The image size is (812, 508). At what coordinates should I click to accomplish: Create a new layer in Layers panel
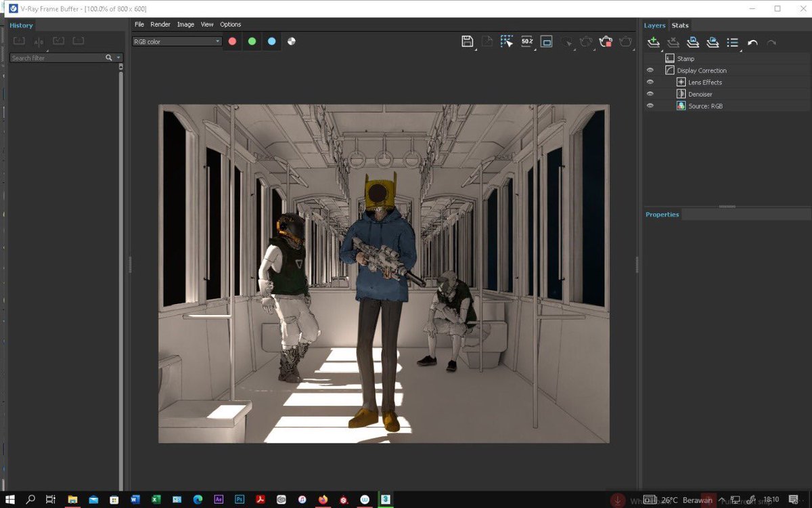tap(653, 42)
